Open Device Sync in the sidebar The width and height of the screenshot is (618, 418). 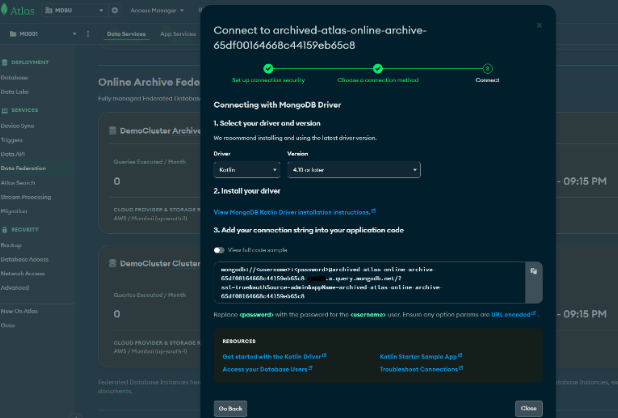17,126
